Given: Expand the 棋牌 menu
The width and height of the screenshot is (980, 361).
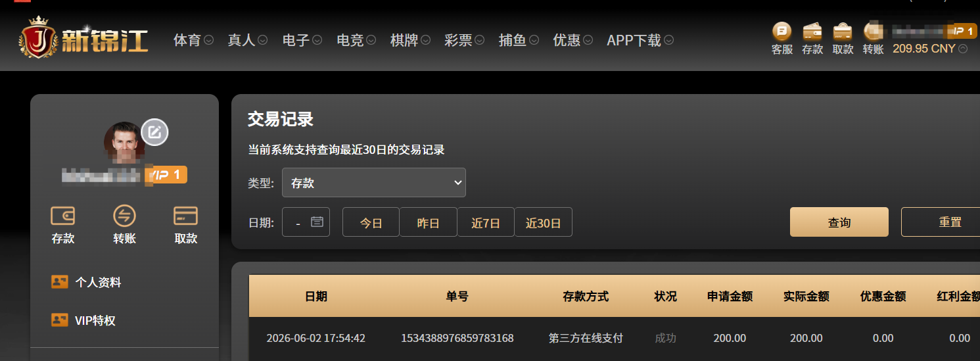Looking at the screenshot, I should pyautogui.click(x=410, y=40).
